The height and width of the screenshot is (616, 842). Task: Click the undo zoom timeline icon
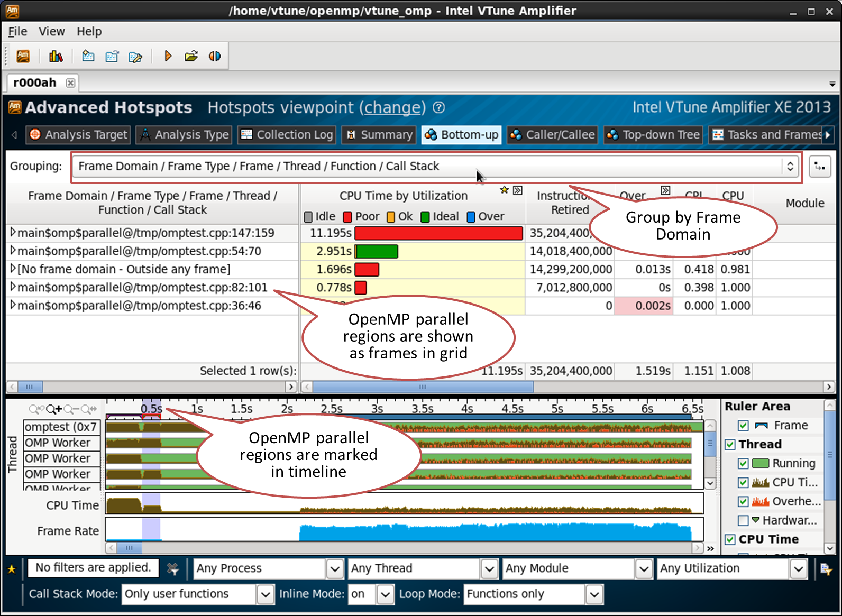(x=37, y=409)
